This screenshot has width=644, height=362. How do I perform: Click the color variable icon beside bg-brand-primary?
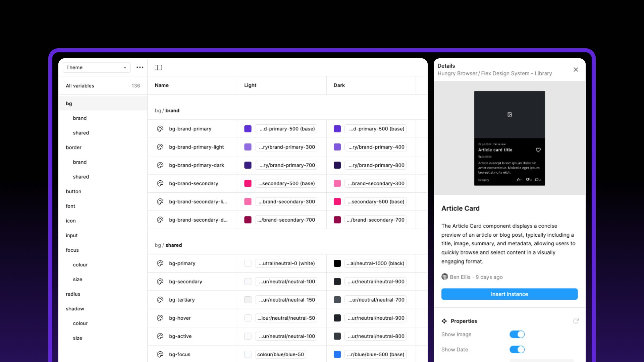click(160, 129)
